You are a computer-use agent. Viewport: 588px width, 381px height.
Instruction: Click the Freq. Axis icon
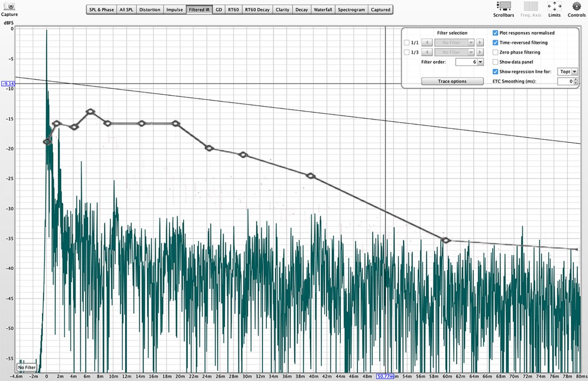(x=530, y=6)
